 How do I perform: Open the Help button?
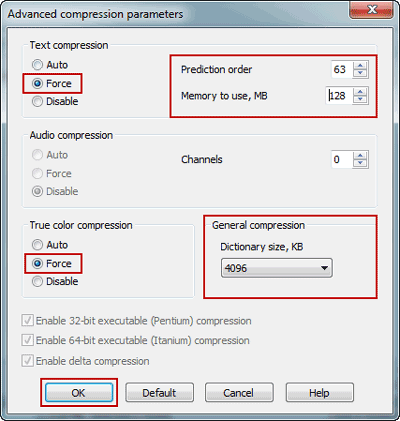[319, 393]
